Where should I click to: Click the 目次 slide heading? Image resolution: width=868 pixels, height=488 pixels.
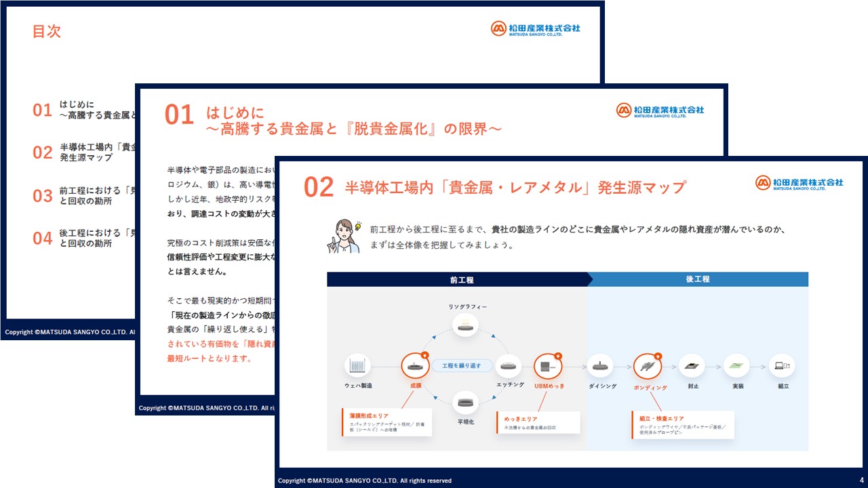(x=47, y=32)
